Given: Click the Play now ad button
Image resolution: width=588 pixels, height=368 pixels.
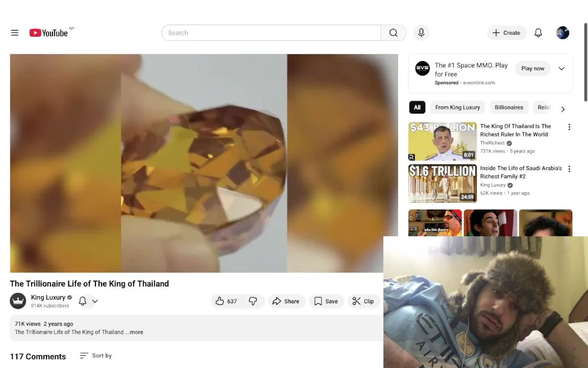Looking at the screenshot, I should coord(532,68).
